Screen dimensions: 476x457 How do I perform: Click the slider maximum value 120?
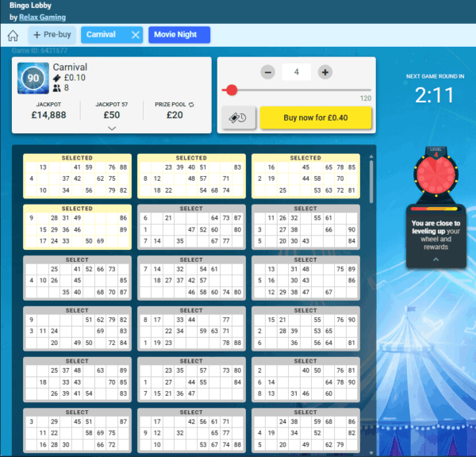(366, 98)
